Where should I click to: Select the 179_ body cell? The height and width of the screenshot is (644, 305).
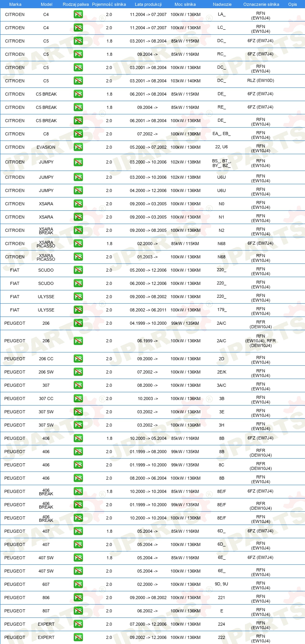coord(222,310)
